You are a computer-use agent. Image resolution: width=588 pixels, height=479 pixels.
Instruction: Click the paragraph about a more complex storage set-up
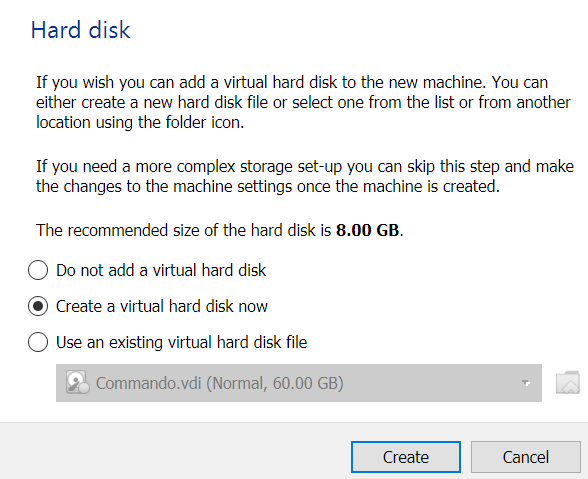point(305,176)
